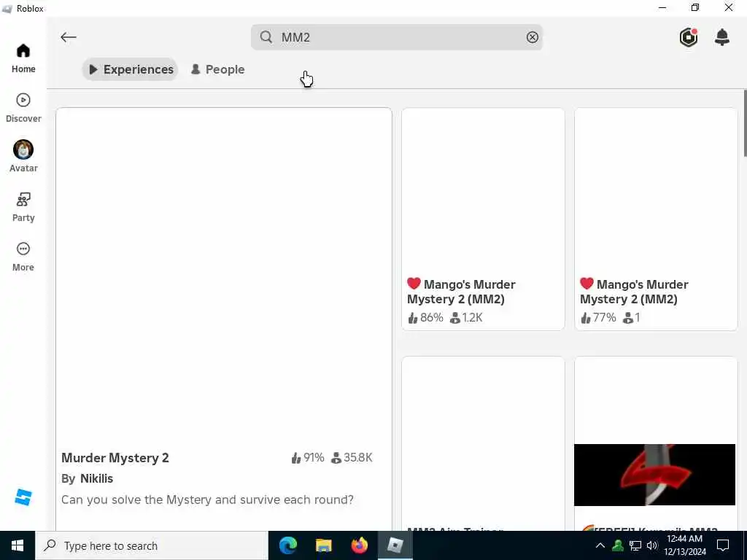Open File Explorer from taskbar
The width and height of the screenshot is (747, 560).
point(323,545)
